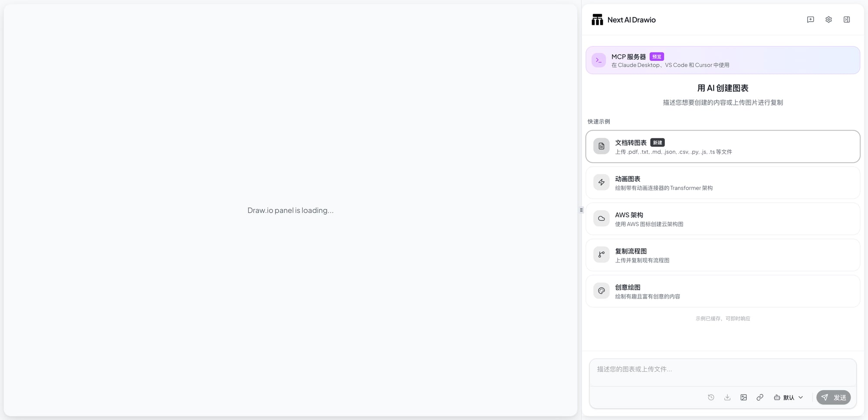Click the download icon near the message box
The width and height of the screenshot is (868, 420).
click(x=727, y=397)
